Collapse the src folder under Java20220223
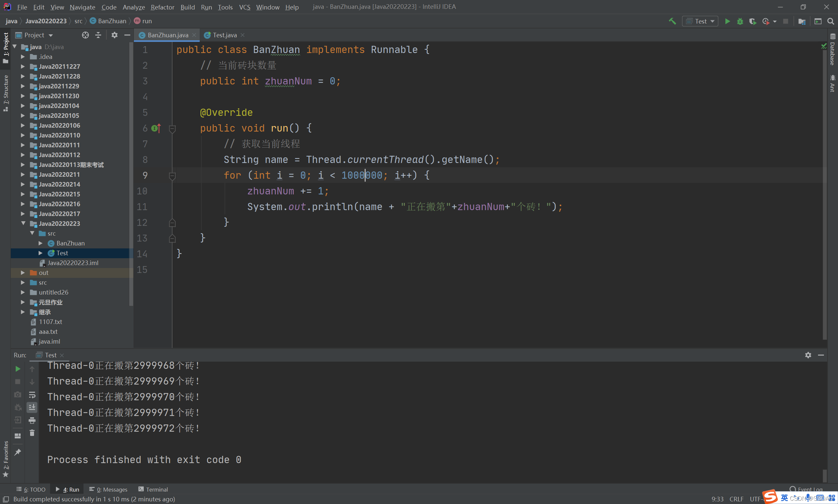The image size is (838, 504). click(32, 233)
